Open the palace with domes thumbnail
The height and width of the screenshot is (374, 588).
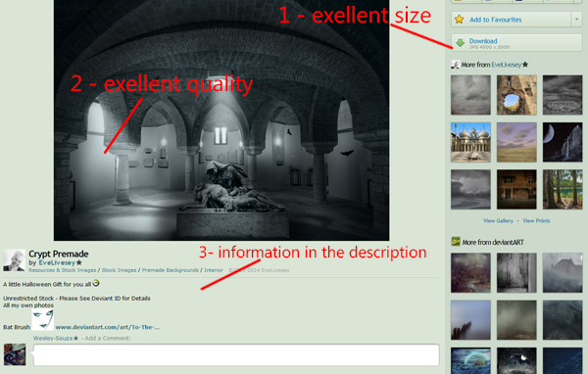[x=470, y=142]
